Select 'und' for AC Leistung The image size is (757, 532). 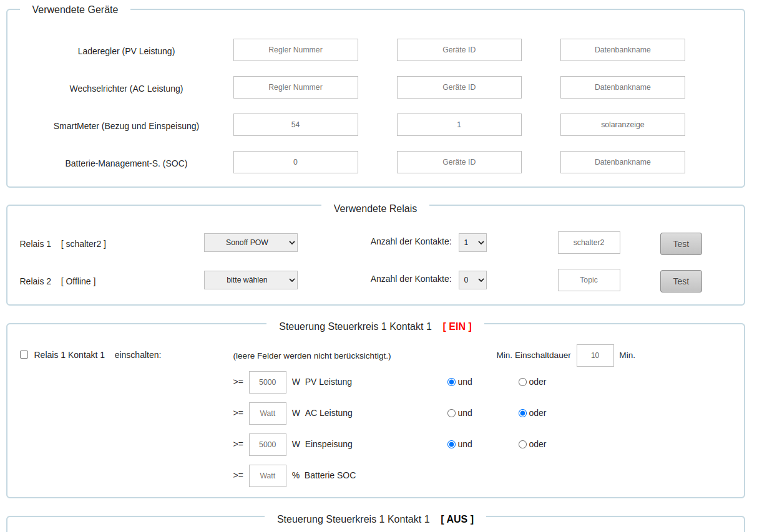point(451,414)
